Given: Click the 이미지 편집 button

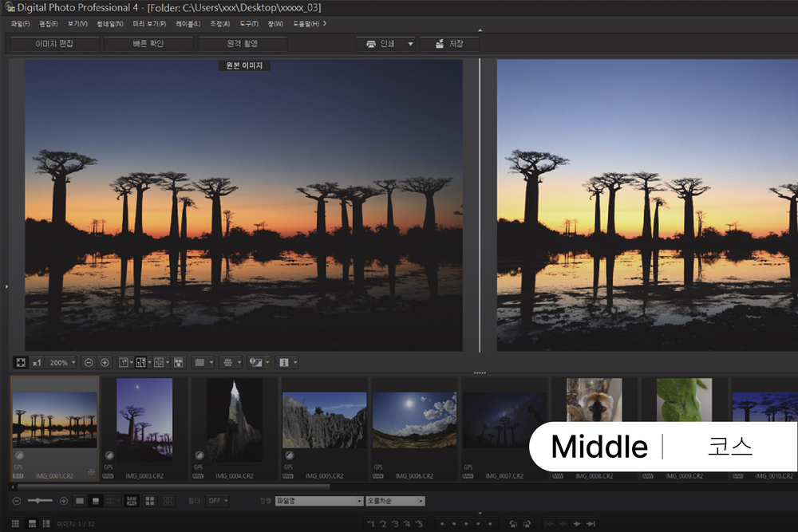Looking at the screenshot, I should (x=54, y=44).
